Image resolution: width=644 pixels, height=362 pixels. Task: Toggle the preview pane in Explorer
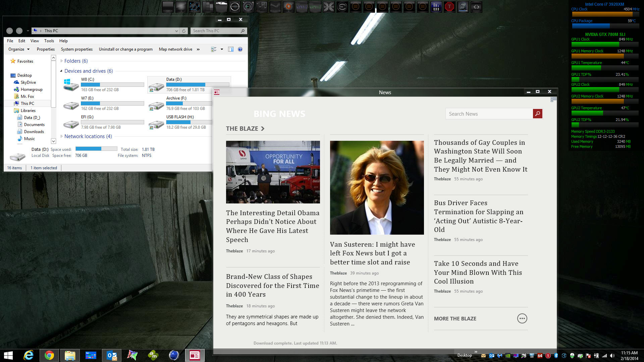tap(231, 49)
